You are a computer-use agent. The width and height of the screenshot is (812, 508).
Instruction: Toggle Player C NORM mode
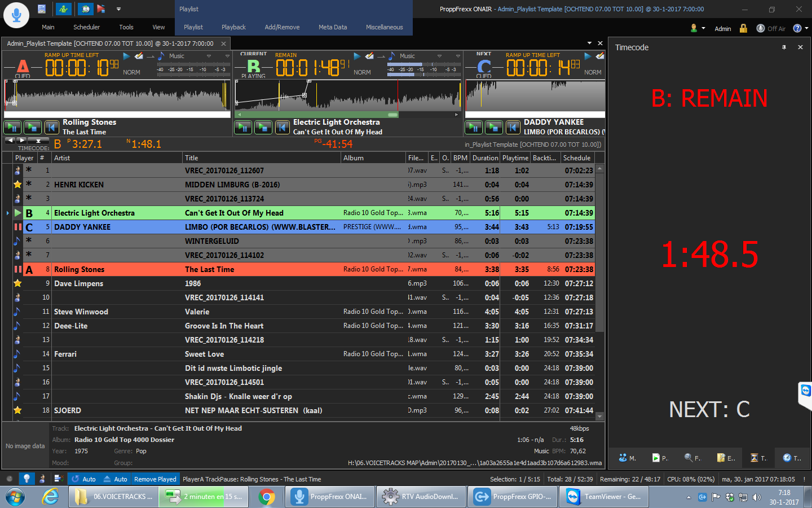(593, 72)
